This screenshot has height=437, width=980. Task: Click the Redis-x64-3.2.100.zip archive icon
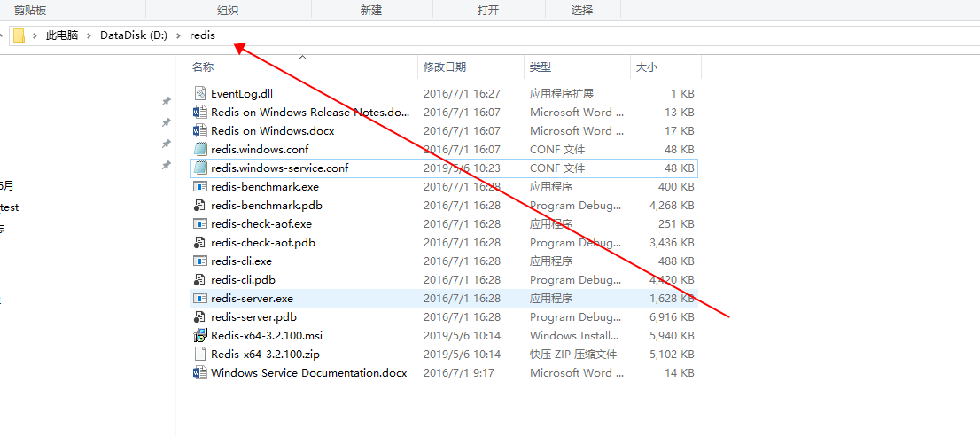click(200, 354)
